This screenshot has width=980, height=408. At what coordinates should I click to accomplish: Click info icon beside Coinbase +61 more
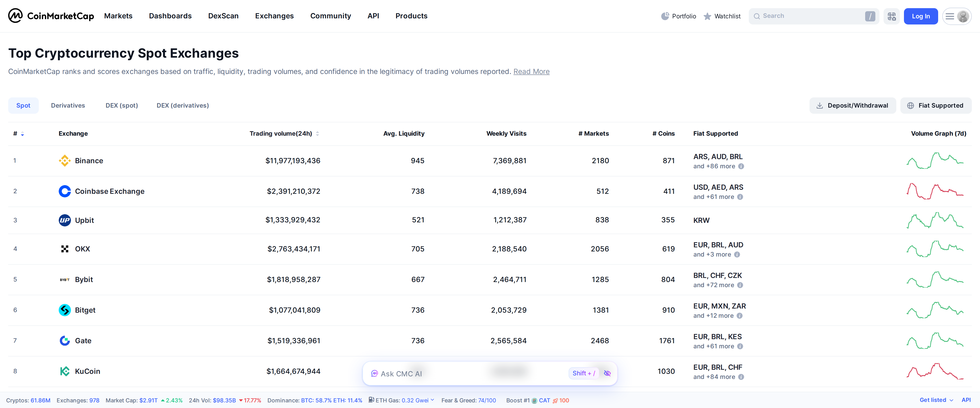coord(740,197)
